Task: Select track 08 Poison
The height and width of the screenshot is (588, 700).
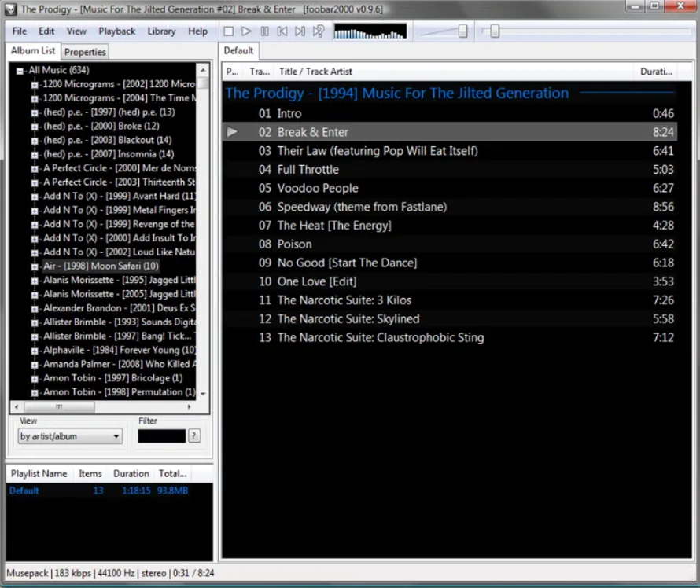Action: [450, 244]
